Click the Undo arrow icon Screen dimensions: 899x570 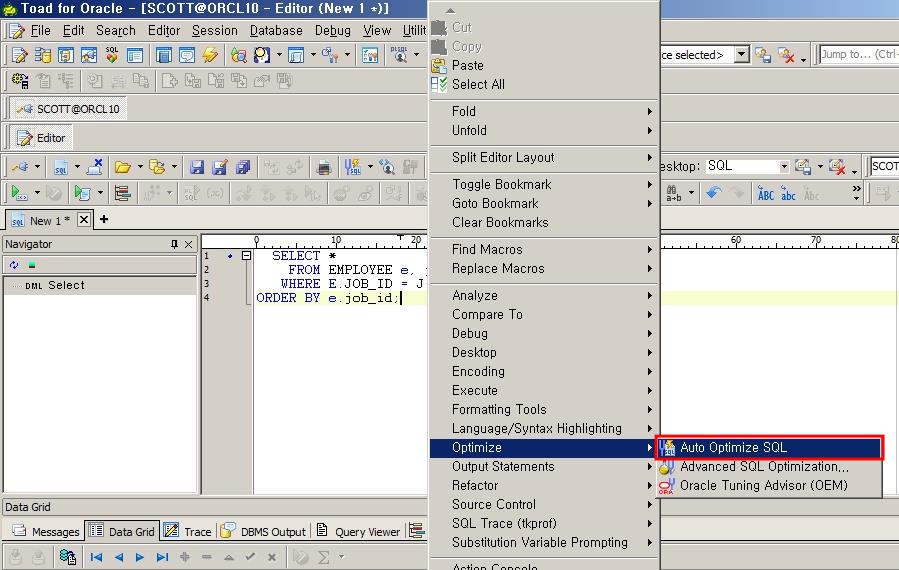coord(713,193)
